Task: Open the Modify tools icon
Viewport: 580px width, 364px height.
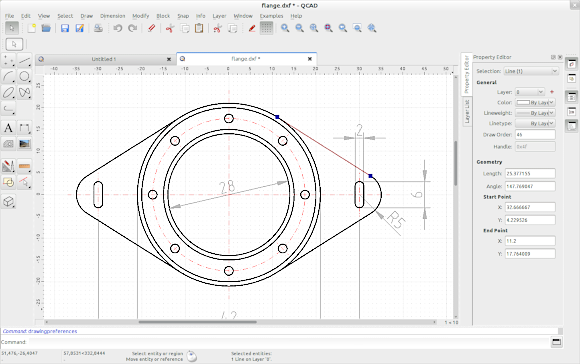Action: pyautogui.click(x=8, y=166)
